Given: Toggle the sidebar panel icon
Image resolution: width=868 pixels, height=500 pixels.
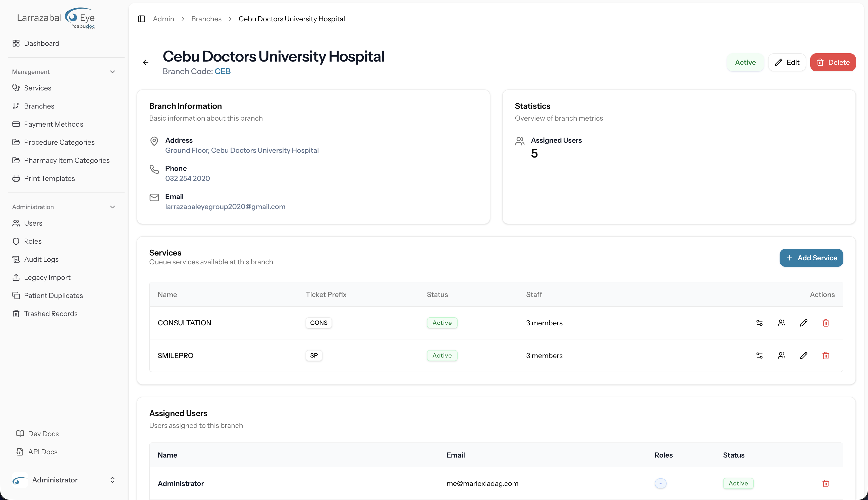Looking at the screenshot, I should pyautogui.click(x=141, y=19).
